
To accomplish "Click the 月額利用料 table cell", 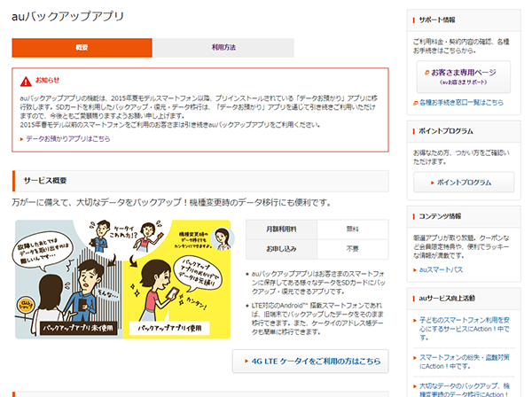I will (281, 230).
